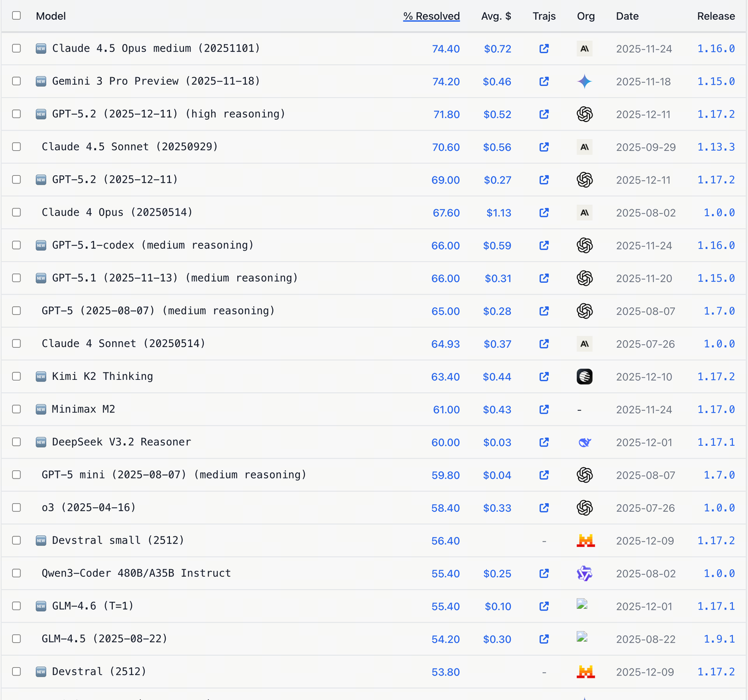Click the Kimi K2 Thinking org logo
Viewport: 748px width, 700px height.
tap(584, 377)
